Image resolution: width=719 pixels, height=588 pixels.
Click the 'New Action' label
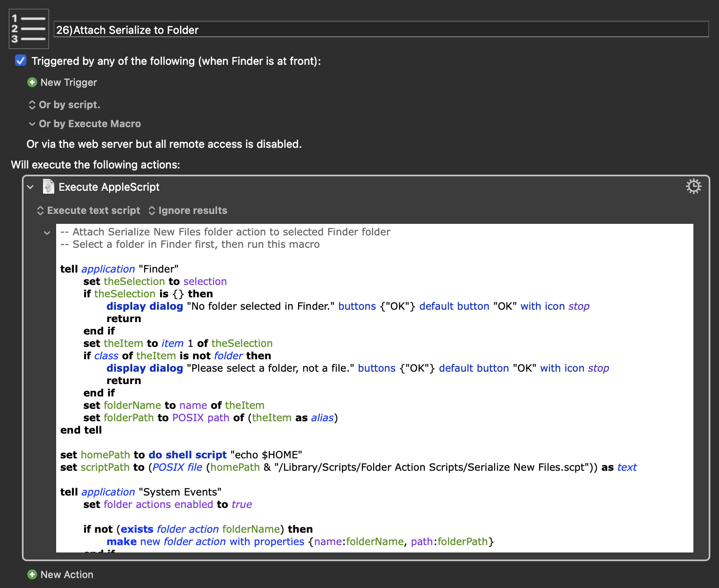point(67,574)
